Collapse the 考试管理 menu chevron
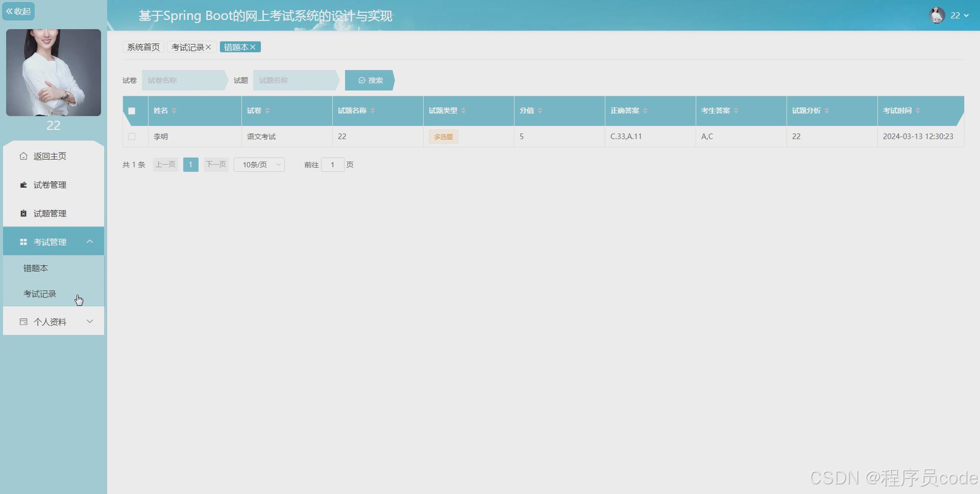The height and width of the screenshot is (494, 980). tap(90, 241)
